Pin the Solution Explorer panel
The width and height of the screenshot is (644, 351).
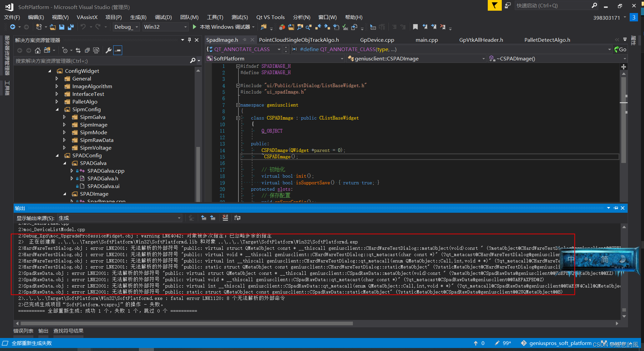189,40
